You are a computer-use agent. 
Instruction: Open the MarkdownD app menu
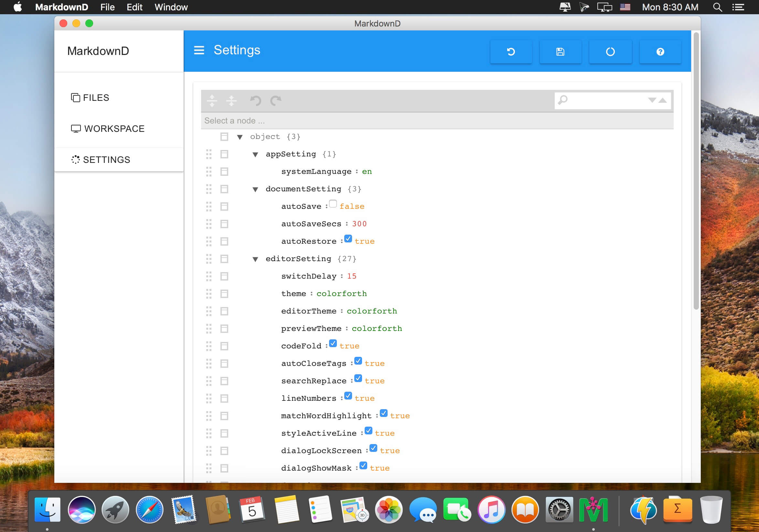coord(61,7)
